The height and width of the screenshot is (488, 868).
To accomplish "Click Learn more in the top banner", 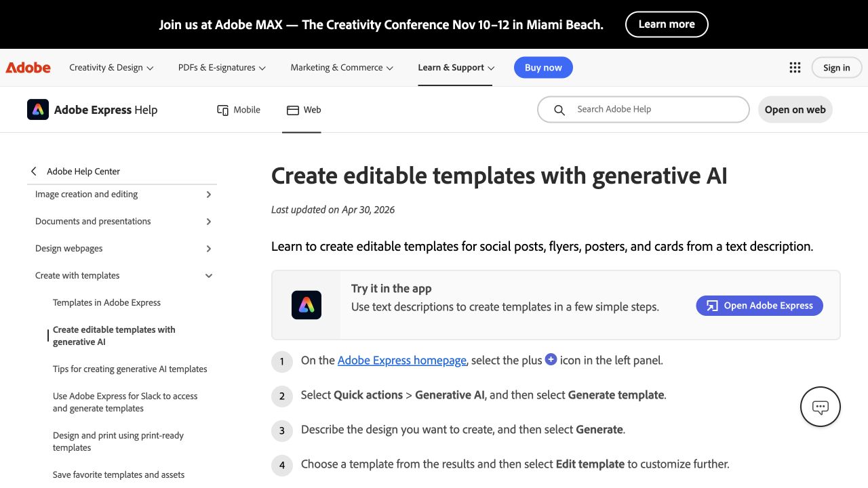I will coord(667,24).
